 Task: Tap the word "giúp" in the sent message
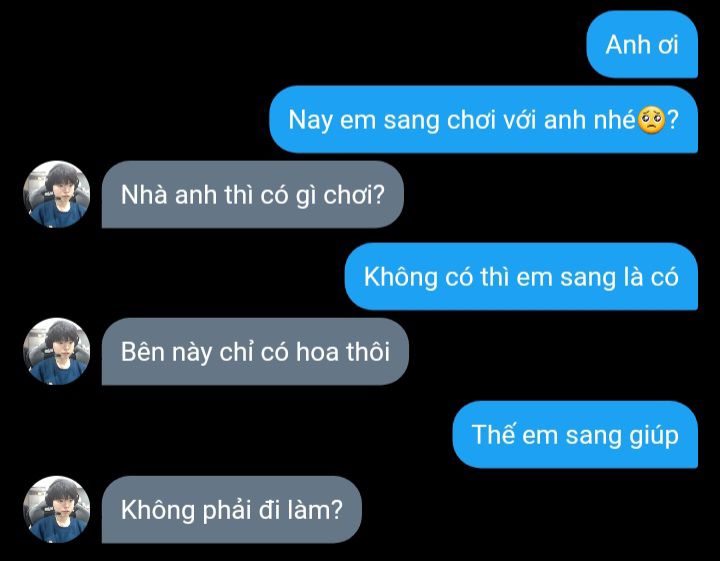[x=654, y=436]
